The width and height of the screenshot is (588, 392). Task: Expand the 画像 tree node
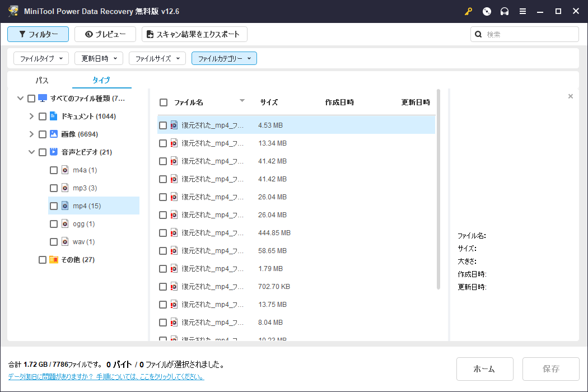[31, 134]
